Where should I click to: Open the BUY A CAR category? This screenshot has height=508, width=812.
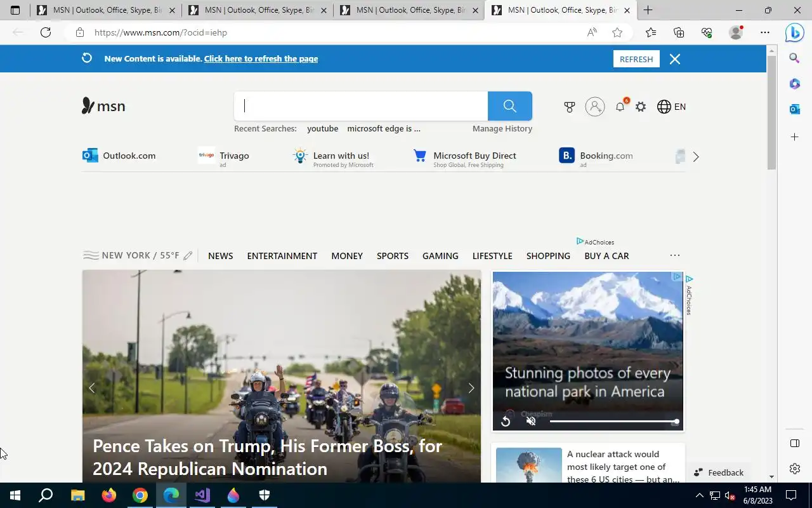pyautogui.click(x=606, y=256)
